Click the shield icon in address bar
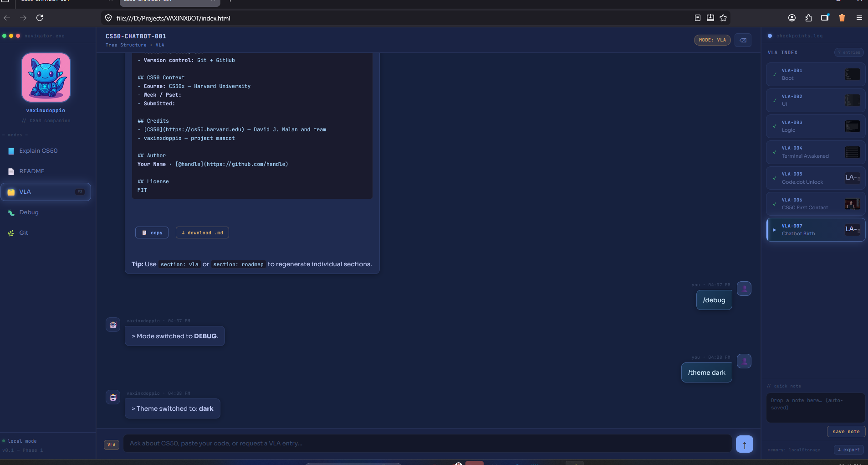 pyautogui.click(x=108, y=18)
